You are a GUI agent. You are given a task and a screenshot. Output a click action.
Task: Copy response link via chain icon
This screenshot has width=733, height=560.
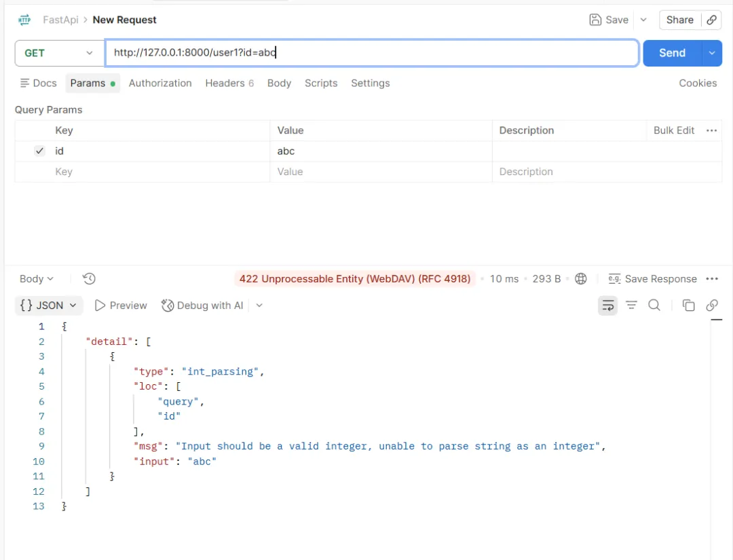(x=712, y=305)
